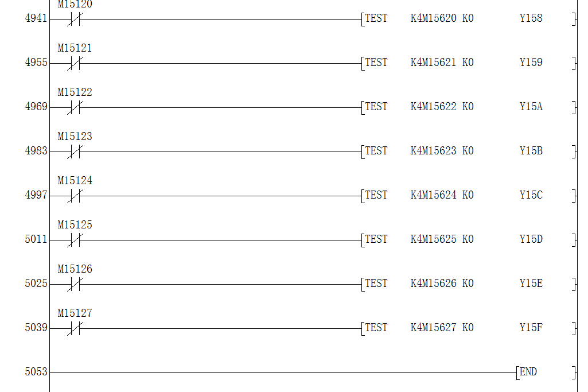
Task: Select the M15121 normally-closed contact
Action: tap(75, 63)
